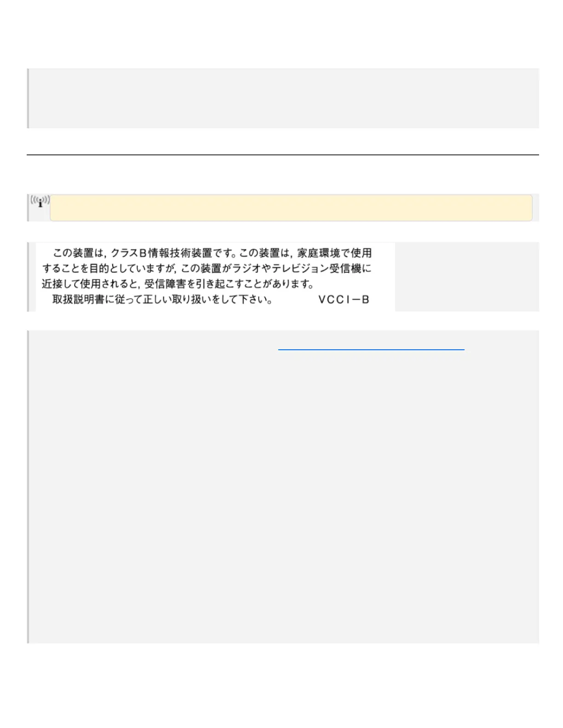The image size is (563, 728).
Task: Click the top gray blockquote box
Action: tap(283, 98)
